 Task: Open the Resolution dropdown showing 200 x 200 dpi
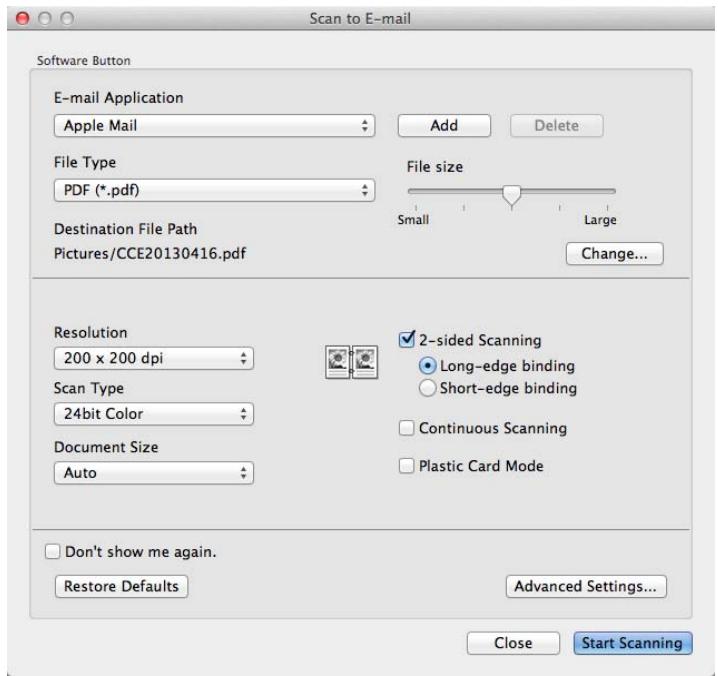153,358
